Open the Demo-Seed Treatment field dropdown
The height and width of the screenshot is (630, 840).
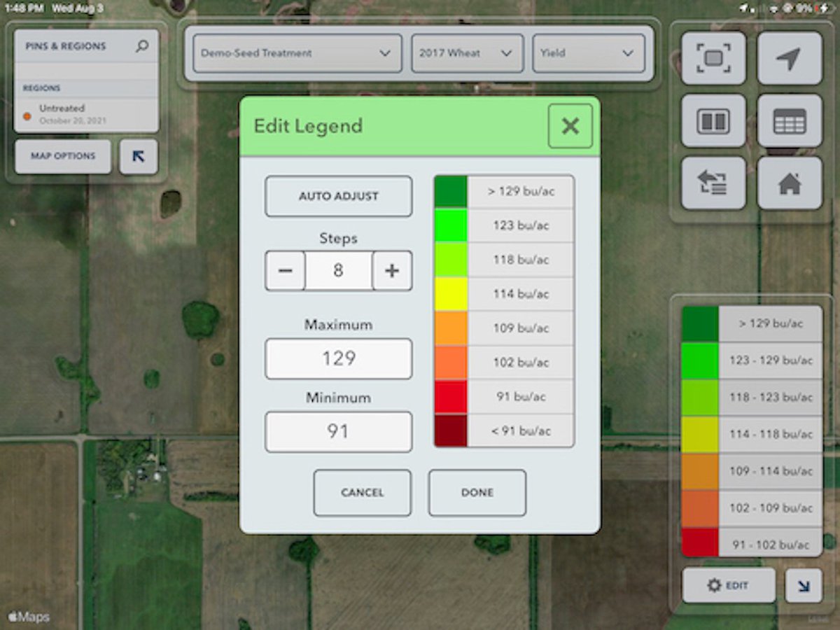(297, 53)
